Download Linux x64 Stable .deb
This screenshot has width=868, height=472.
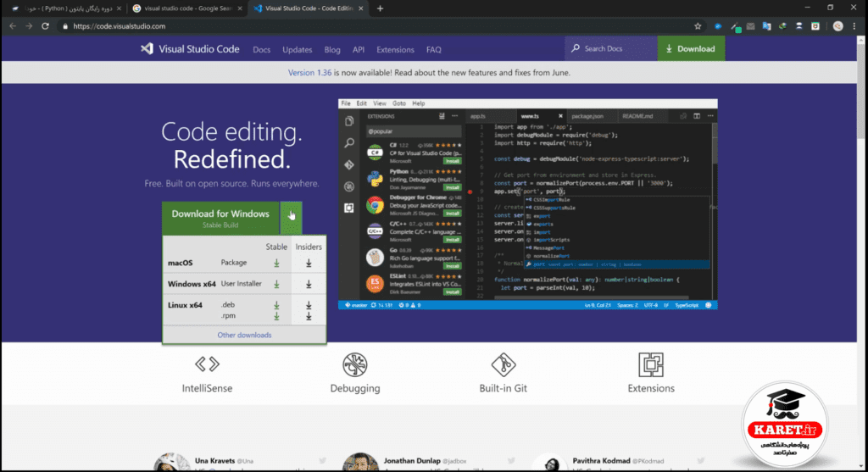[276, 305]
